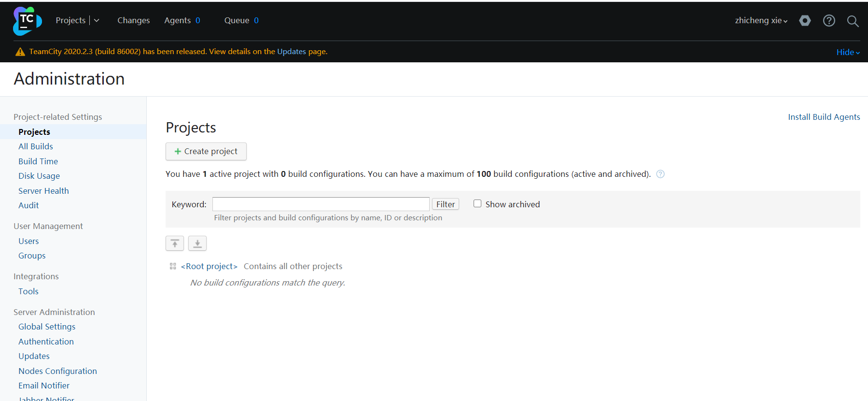Click the Contains all other projects text
Screen dimensions: 868x401
(293, 266)
